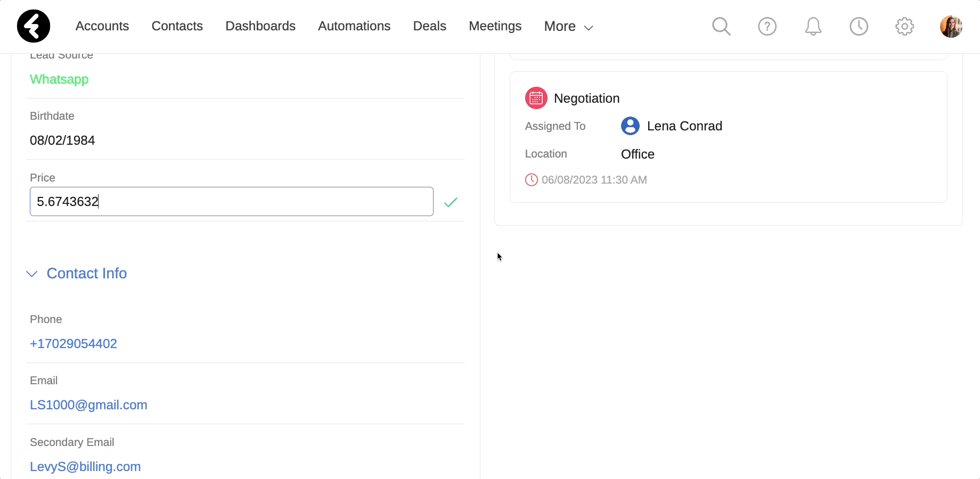Image resolution: width=980 pixels, height=479 pixels.
Task: Open the Negotiation meeting title
Action: (587, 98)
